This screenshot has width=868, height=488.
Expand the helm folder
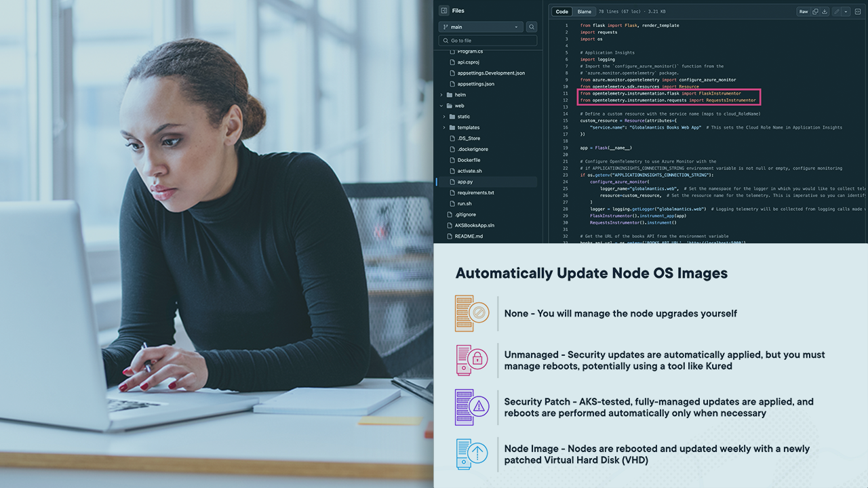point(441,95)
